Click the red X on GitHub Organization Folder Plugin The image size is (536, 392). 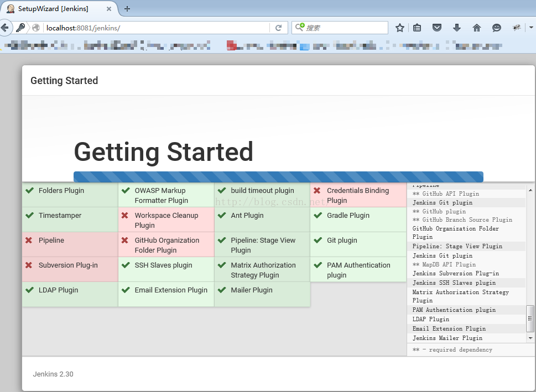tap(125, 241)
